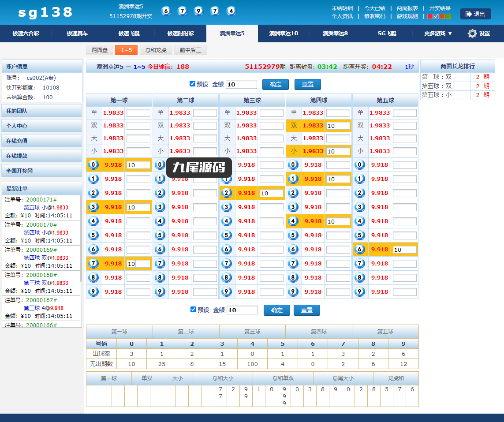Select ball number 9 in 第五球 column

(360, 291)
